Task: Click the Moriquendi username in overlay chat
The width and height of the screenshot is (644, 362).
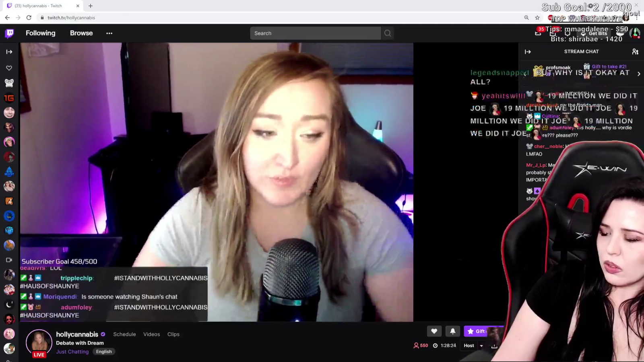Action: 60,296
